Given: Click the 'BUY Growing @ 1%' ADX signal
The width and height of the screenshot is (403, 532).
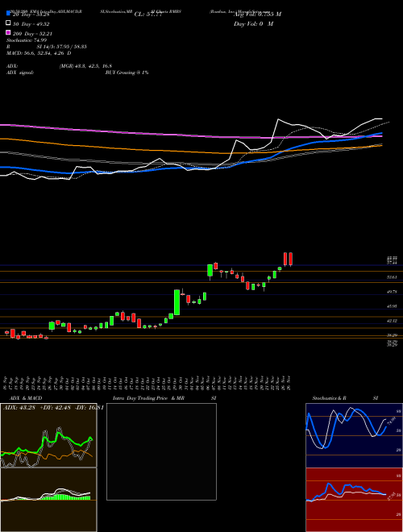Looking at the screenshot, I should click(x=127, y=73).
